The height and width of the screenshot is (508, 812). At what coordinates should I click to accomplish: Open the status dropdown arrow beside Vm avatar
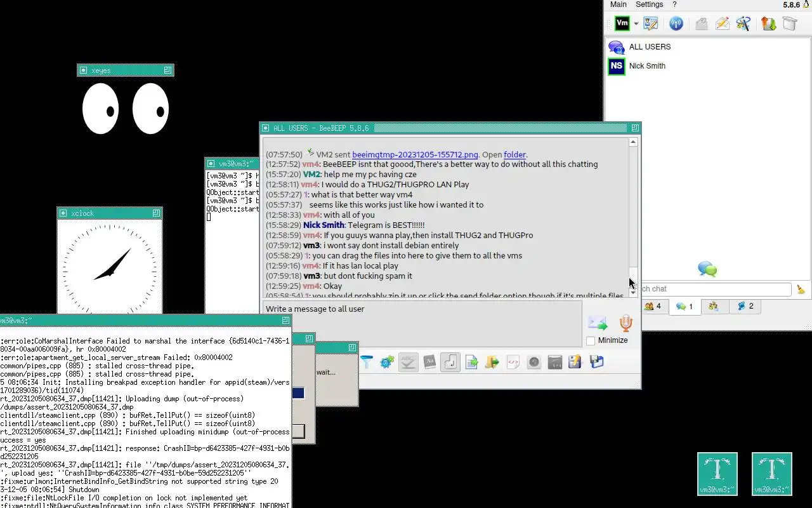[x=636, y=24]
